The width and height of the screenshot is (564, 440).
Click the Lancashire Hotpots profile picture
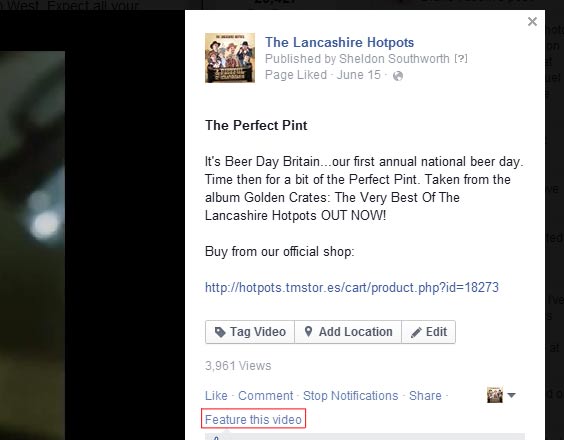[x=230, y=58]
